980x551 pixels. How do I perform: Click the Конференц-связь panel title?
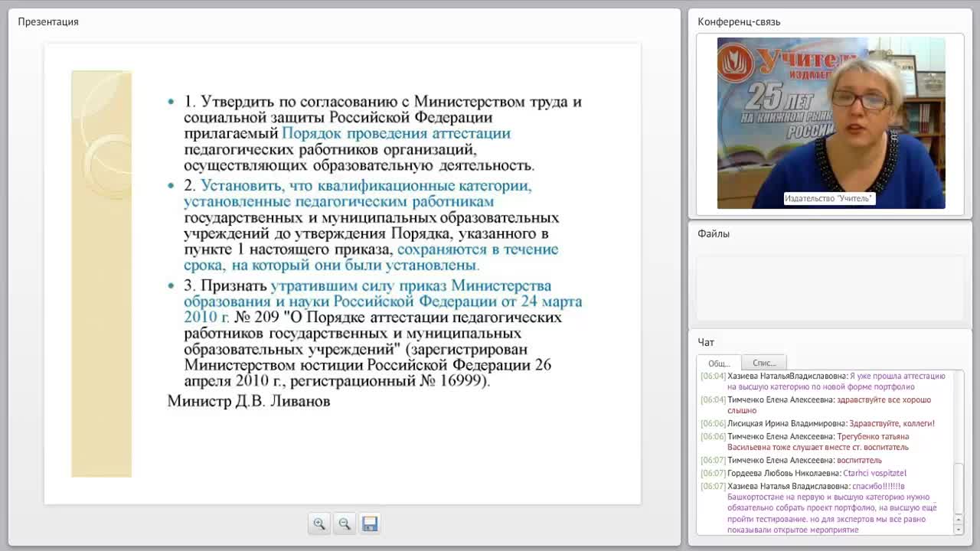pos(739,21)
